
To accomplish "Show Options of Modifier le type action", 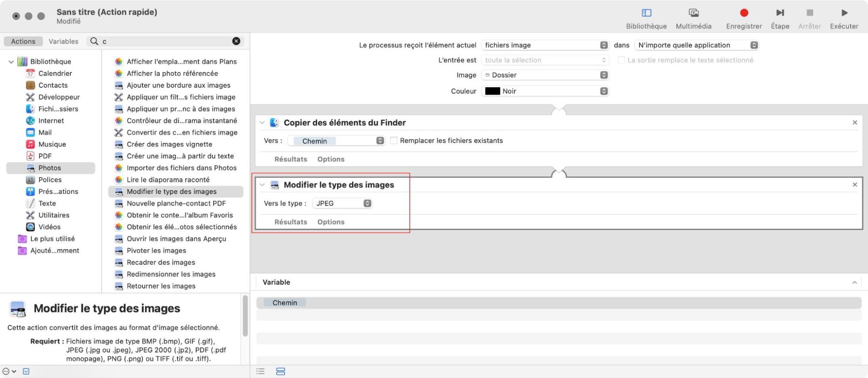I will [x=331, y=222].
